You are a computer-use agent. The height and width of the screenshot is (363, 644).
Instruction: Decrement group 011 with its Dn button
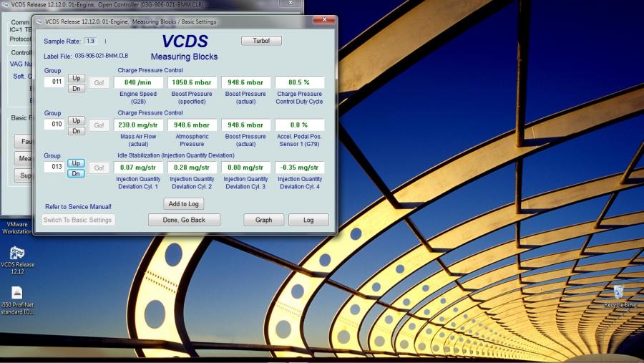point(76,88)
